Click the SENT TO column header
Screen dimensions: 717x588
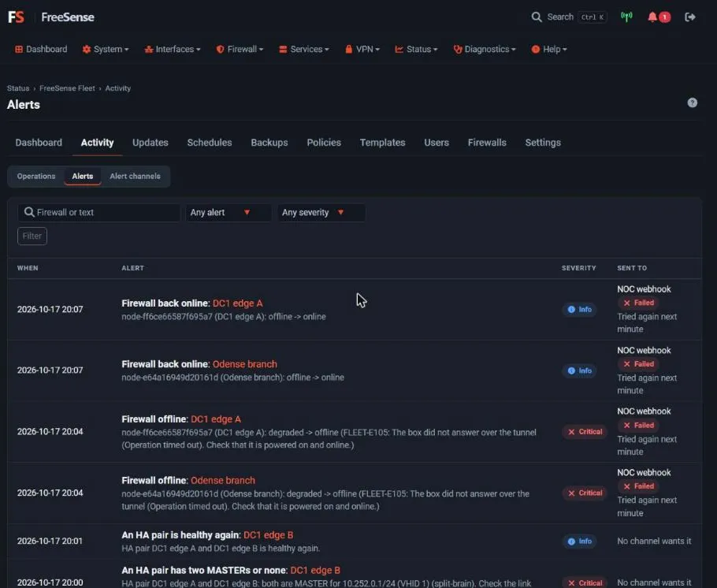coord(632,268)
